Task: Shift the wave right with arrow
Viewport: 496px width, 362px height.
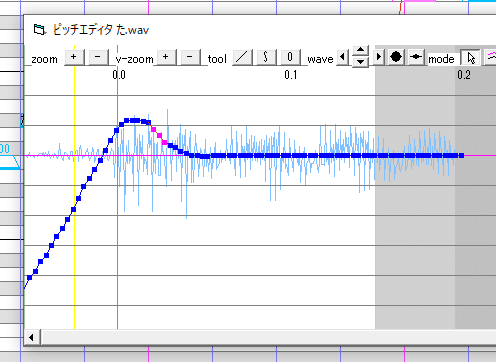Action: tap(379, 57)
